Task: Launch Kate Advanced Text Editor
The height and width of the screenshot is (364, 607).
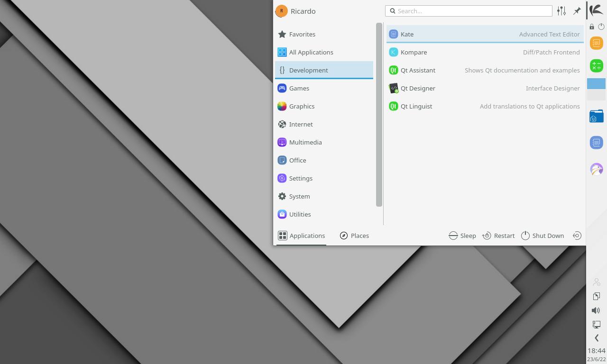Action: pos(485,34)
